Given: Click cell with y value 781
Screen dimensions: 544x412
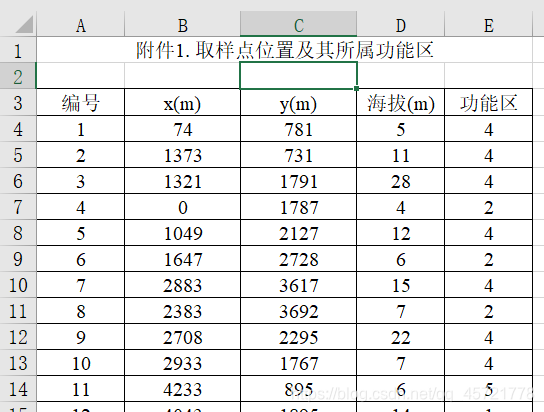Looking at the screenshot, I should click(298, 128).
